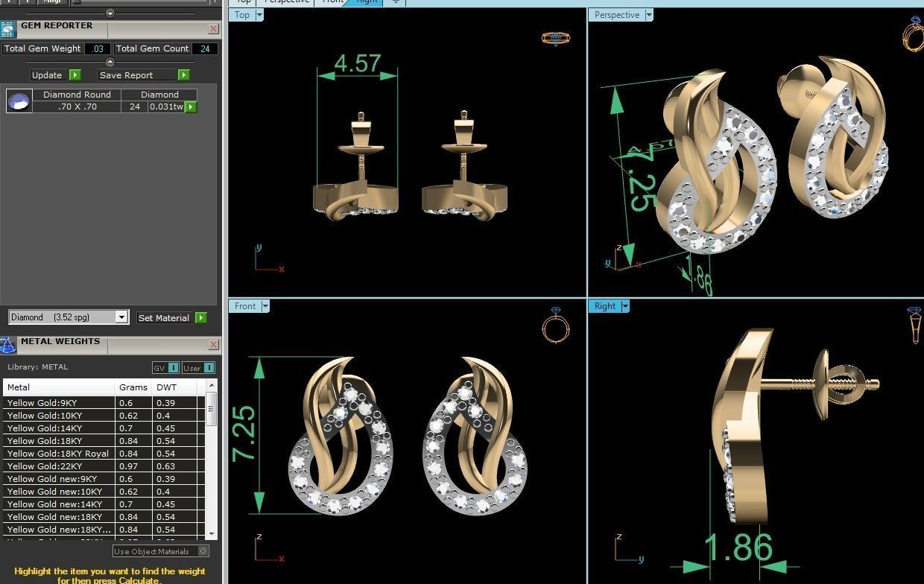This screenshot has width=924, height=584.
Task: Open the Front viewport dropdown arrow
Action: point(265,306)
